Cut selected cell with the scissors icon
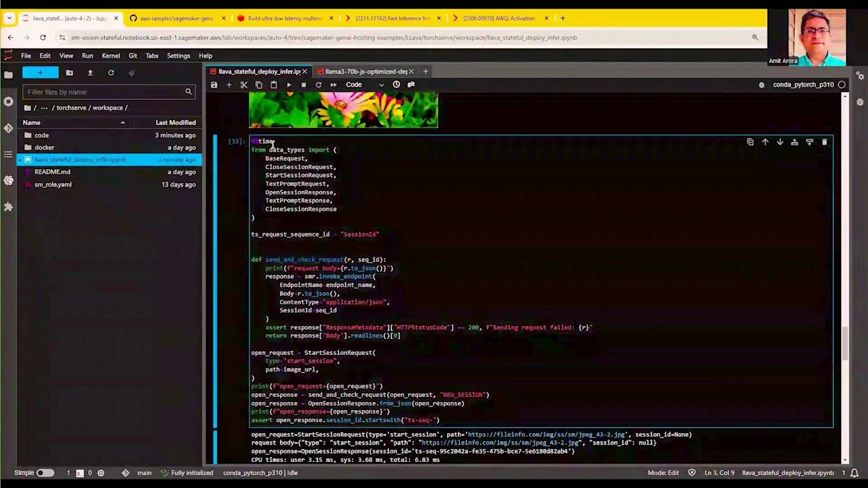The height and width of the screenshot is (488, 868). pyautogui.click(x=244, y=85)
